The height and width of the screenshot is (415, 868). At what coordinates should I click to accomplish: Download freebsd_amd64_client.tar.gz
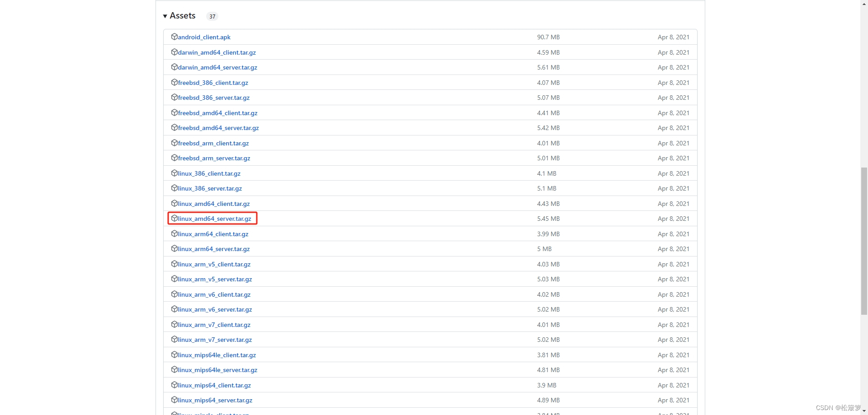pyautogui.click(x=218, y=113)
